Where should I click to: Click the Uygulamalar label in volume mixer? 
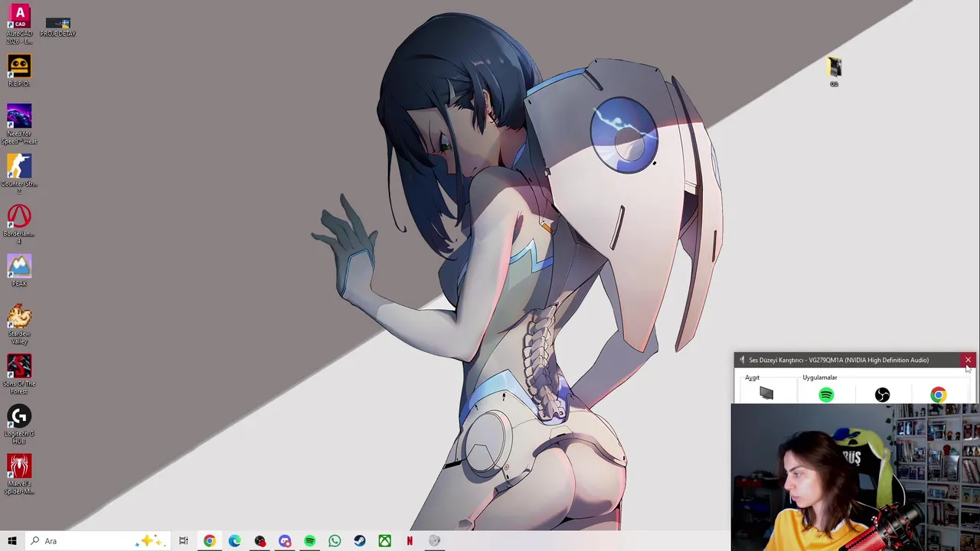point(819,377)
